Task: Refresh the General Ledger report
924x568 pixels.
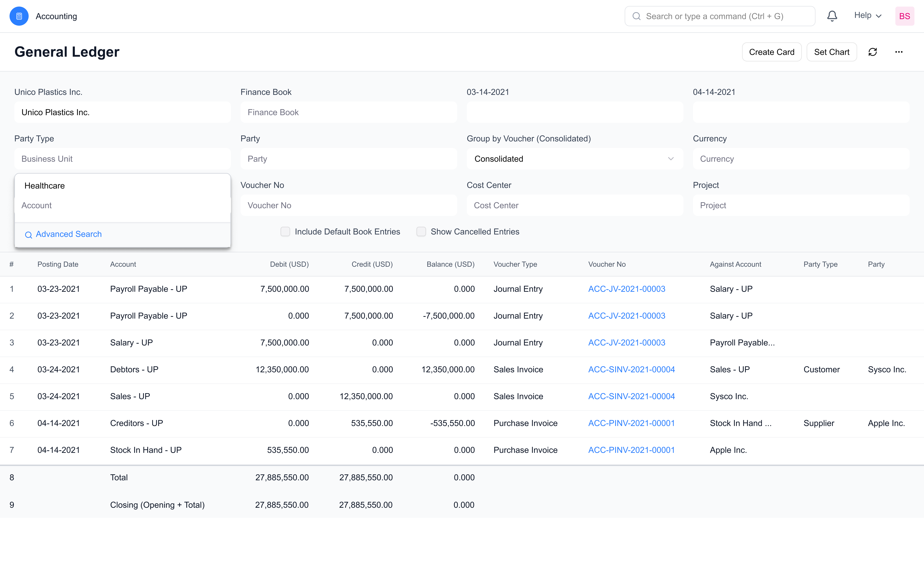Action: 873,52
